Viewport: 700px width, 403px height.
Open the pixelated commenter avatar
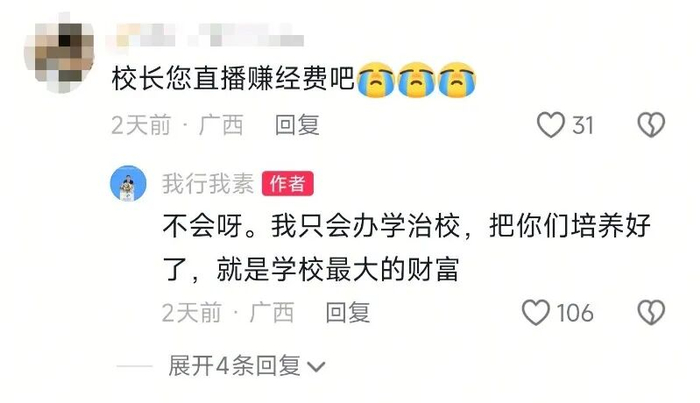coord(59,53)
